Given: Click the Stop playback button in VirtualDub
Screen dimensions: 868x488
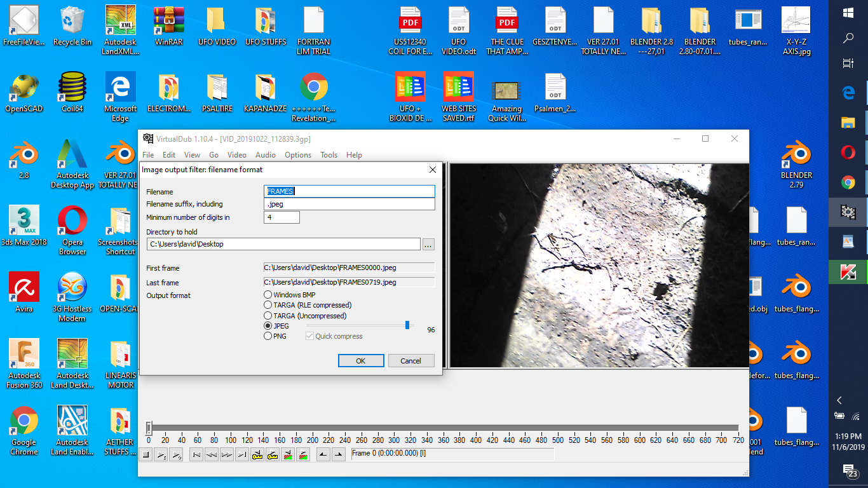Looking at the screenshot, I should coord(146,454).
